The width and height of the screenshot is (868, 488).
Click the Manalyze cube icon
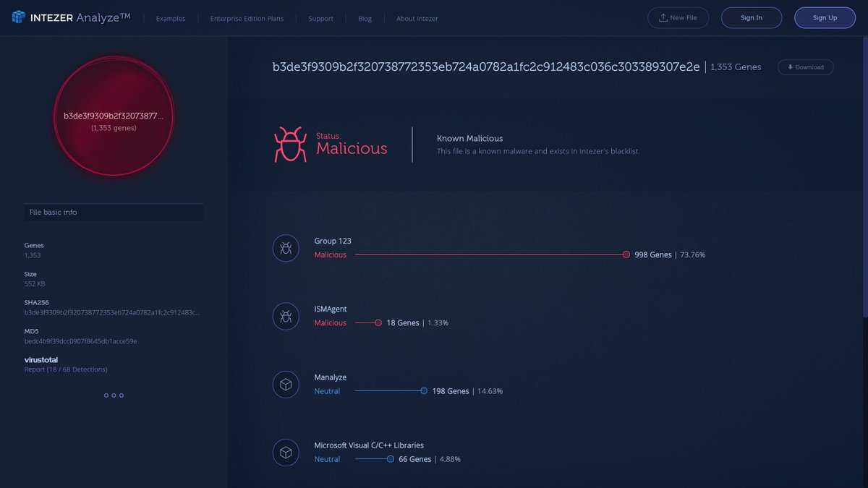pos(286,385)
